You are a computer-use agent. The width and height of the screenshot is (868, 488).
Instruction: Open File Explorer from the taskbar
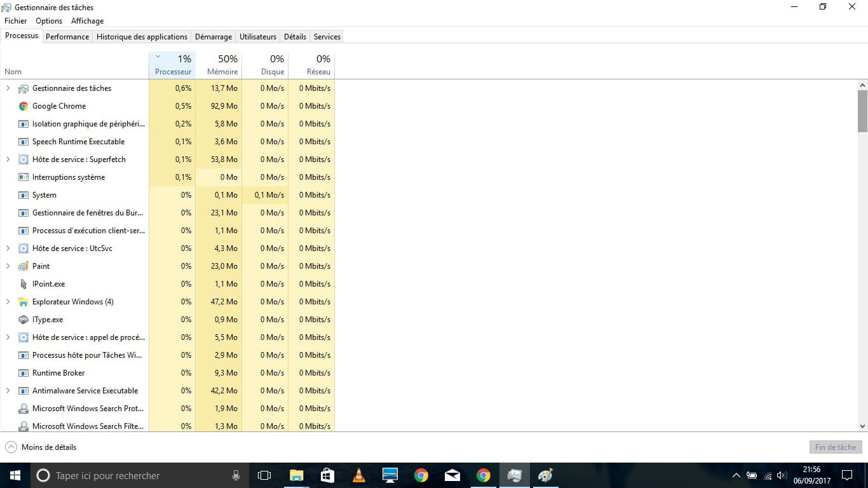coord(296,475)
